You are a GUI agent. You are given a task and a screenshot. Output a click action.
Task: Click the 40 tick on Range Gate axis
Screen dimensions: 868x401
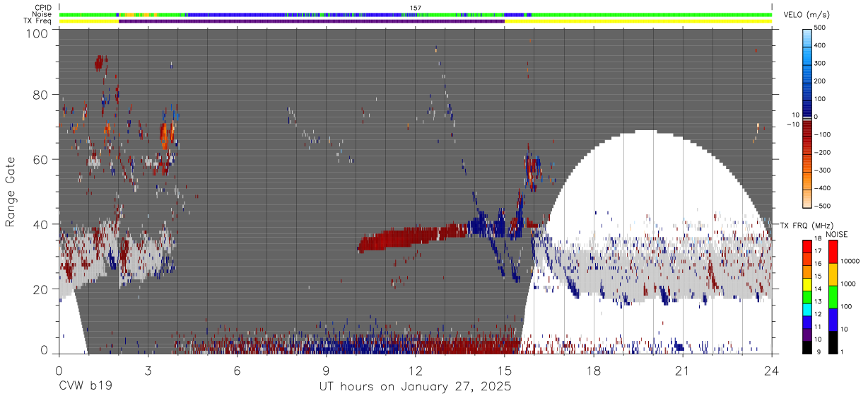[x=42, y=224]
